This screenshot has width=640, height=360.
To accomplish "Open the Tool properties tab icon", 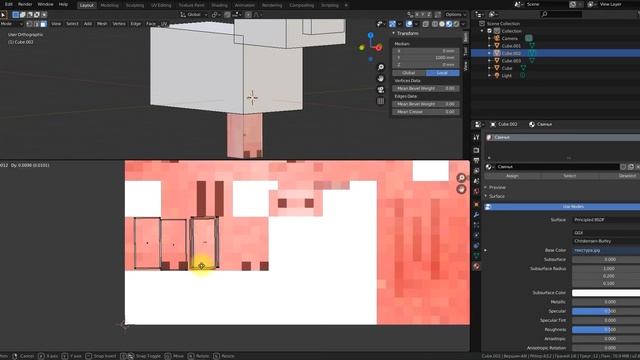I will (476, 138).
